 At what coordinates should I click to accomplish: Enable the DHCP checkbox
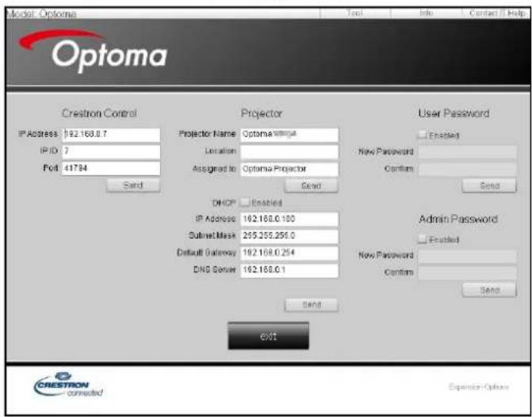tap(245, 203)
